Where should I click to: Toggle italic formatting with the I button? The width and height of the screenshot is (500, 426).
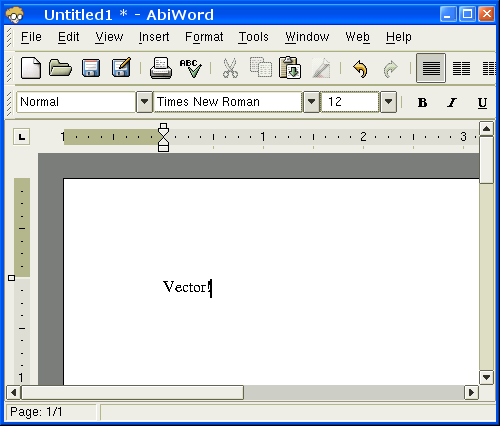pyautogui.click(x=452, y=102)
